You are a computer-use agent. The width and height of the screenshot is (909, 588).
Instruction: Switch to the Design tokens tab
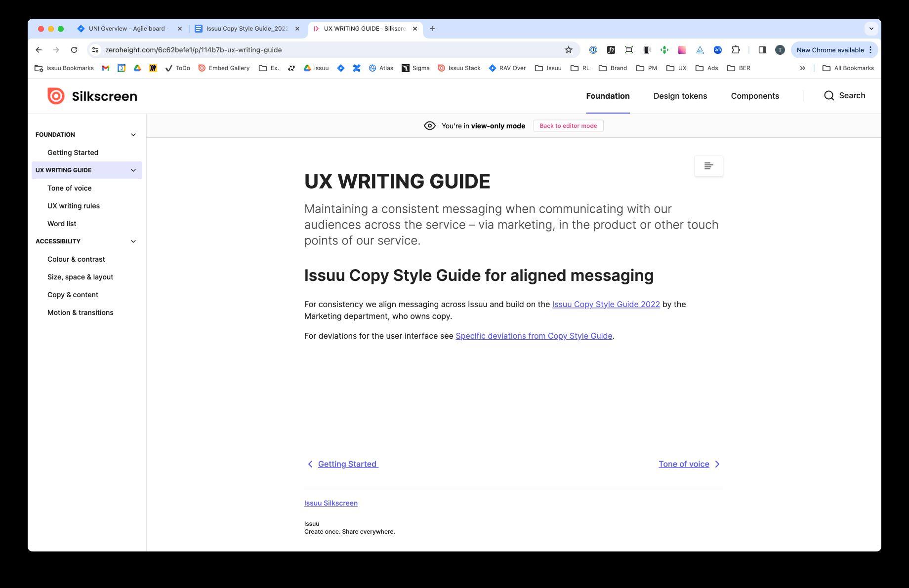coord(680,96)
